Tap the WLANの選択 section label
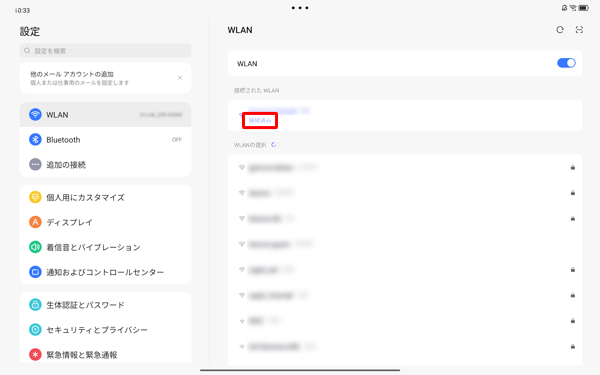This screenshot has width=600, height=375. 250,145
